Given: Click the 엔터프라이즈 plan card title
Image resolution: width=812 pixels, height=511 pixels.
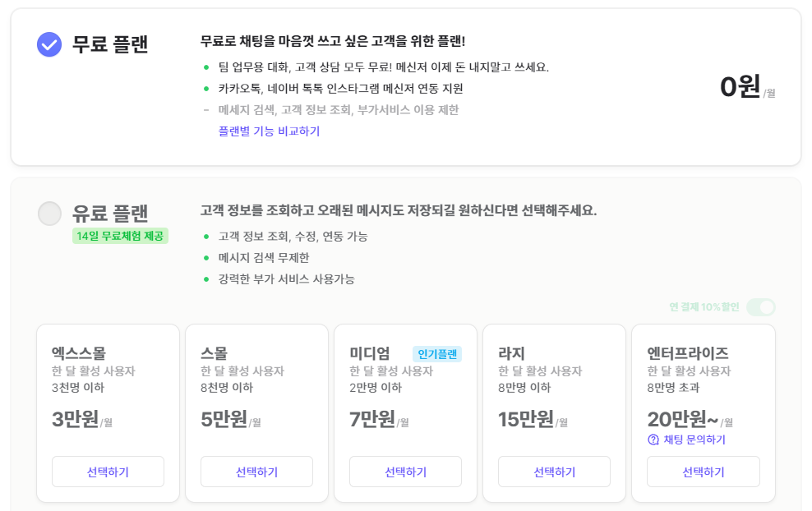Looking at the screenshot, I should point(688,353).
